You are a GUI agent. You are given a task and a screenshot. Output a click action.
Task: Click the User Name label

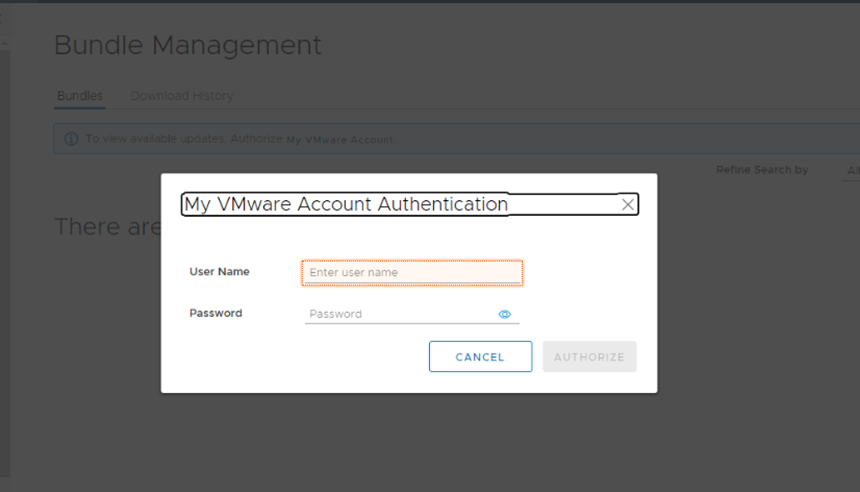coord(219,272)
